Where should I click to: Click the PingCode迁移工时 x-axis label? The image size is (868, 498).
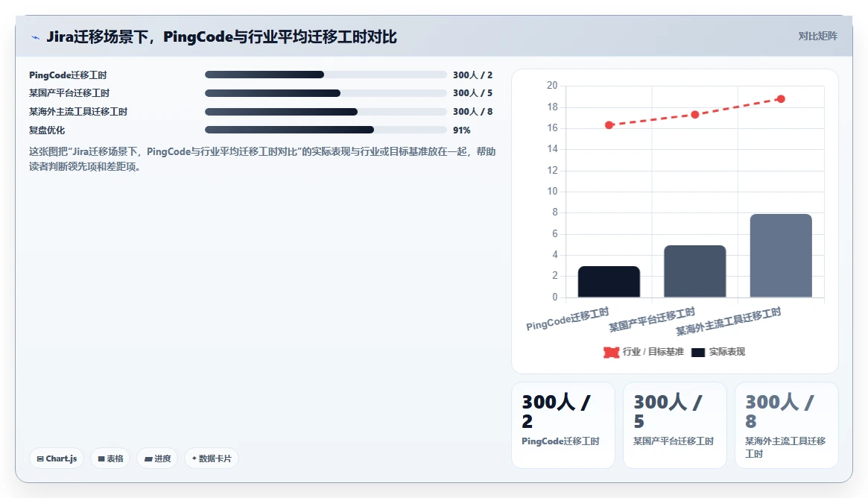coord(568,319)
